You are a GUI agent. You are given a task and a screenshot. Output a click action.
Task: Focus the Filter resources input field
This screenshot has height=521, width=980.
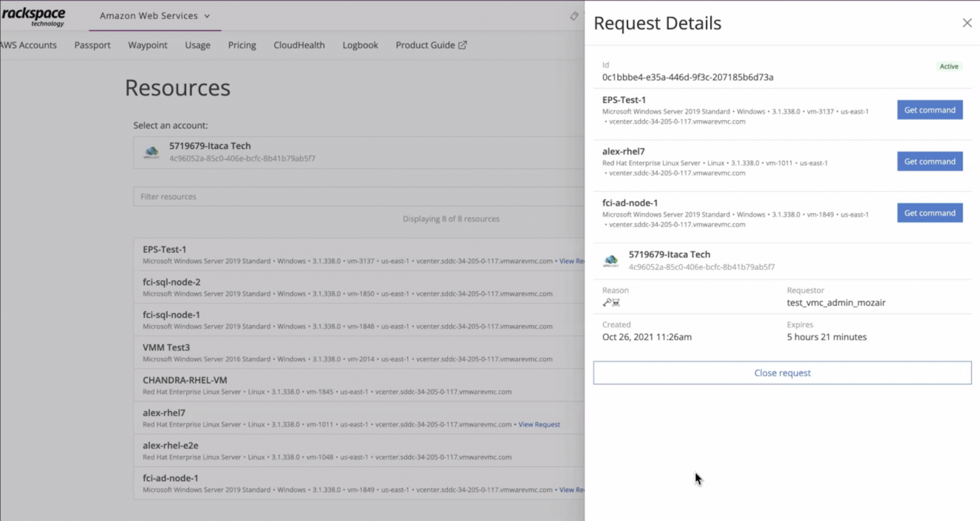(357, 197)
